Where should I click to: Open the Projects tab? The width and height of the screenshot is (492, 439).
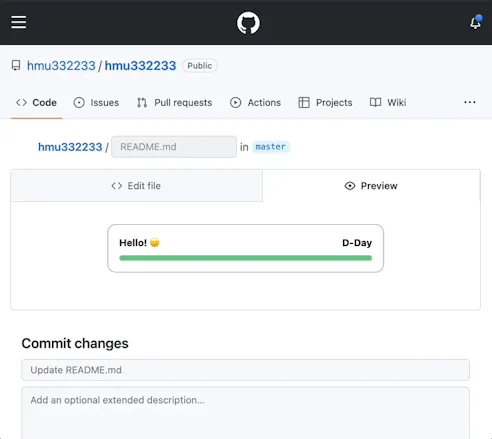325,103
